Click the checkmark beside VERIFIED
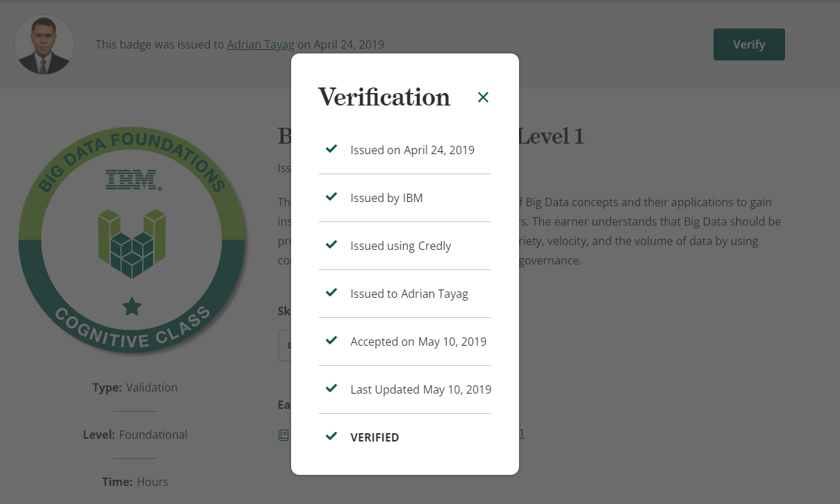This screenshot has width=840, height=504. 331,437
